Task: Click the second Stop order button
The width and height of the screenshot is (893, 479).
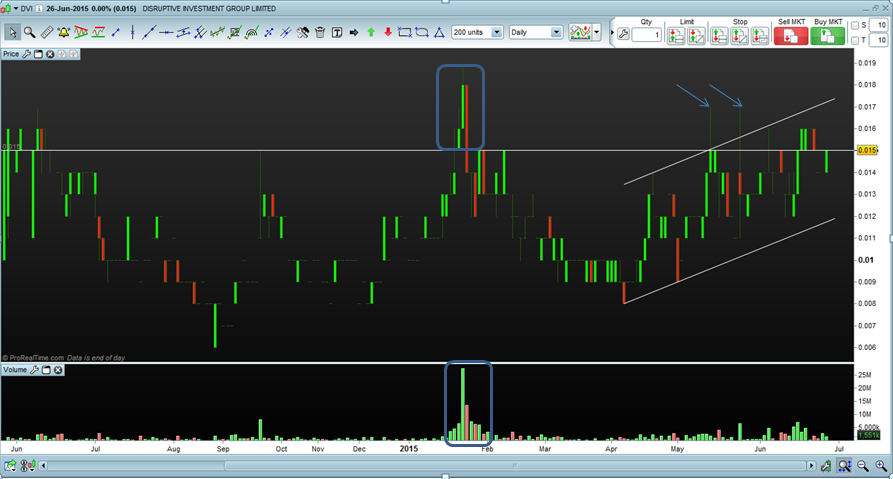Action: click(739, 36)
